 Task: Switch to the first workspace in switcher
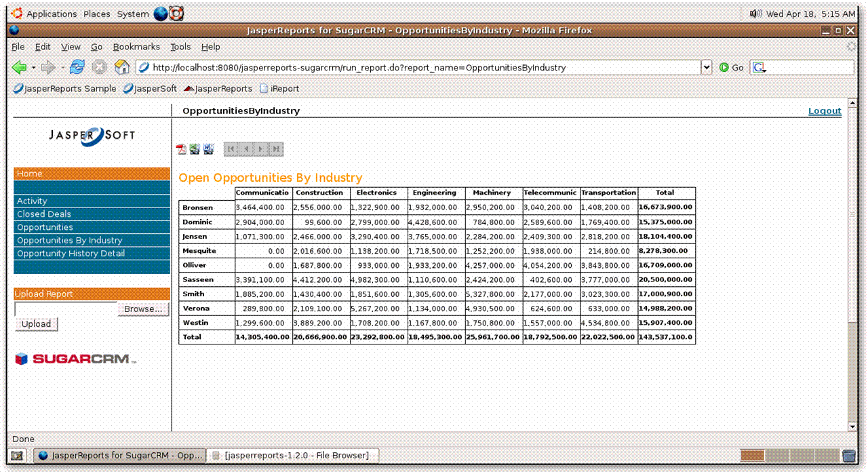[x=753, y=456]
